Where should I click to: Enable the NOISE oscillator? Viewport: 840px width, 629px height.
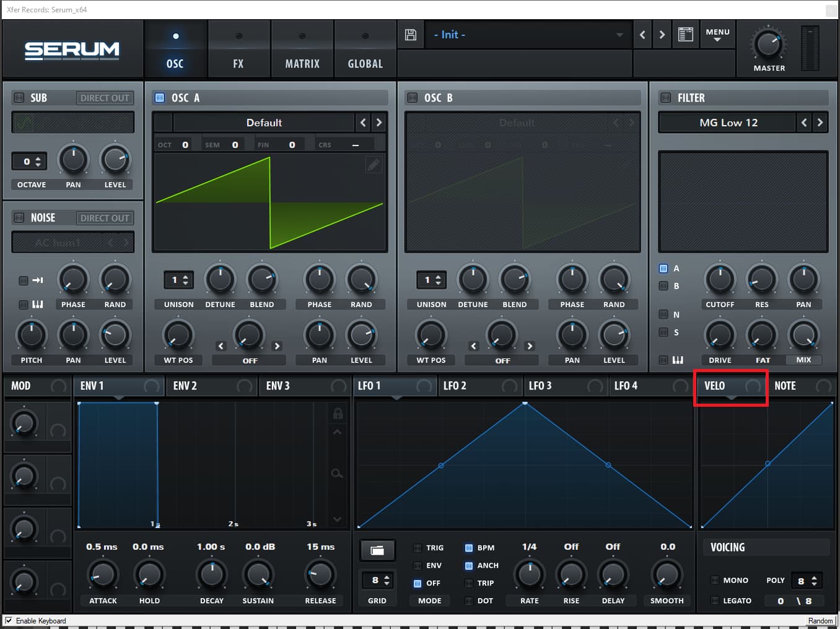19,218
